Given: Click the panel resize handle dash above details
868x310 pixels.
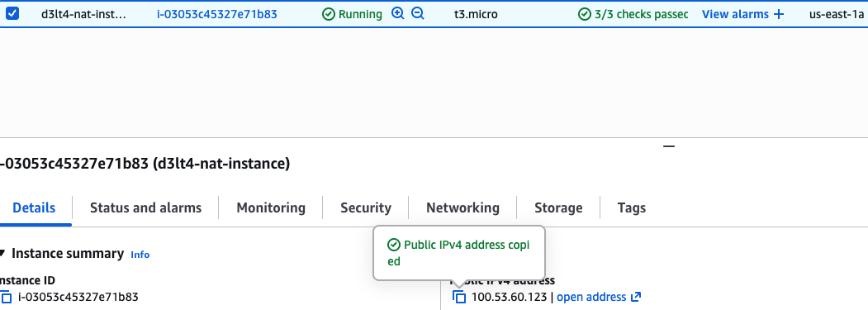Looking at the screenshot, I should coord(669,146).
